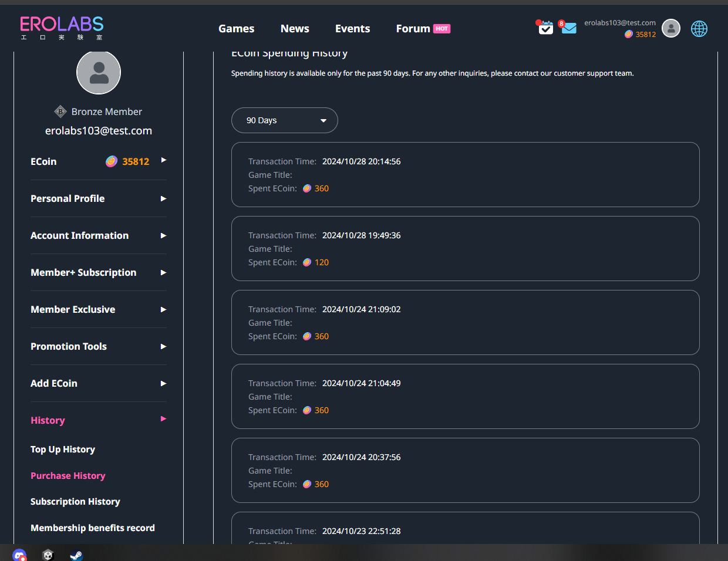Open the Unity Hub taskbar icon
The width and height of the screenshot is (728, 561).
(48, 555)
